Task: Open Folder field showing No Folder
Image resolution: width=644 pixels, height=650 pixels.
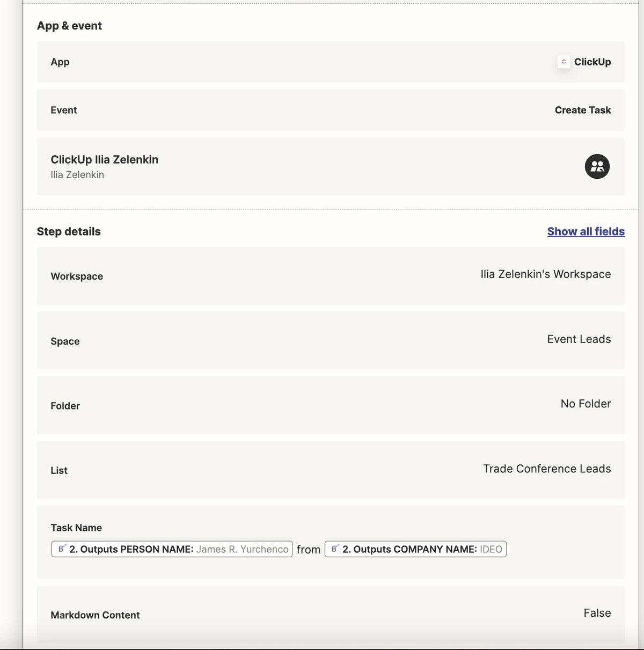Action: coord(331,405)
